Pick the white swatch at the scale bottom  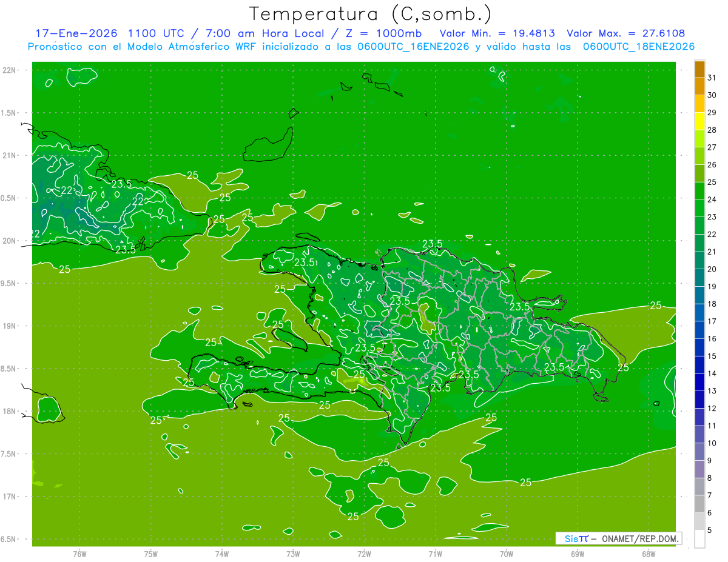699,539
